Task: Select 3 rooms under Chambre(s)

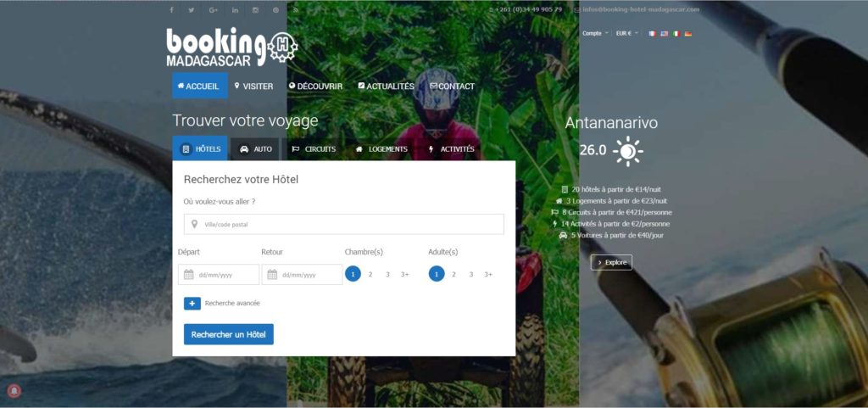Action: point(387,274)
